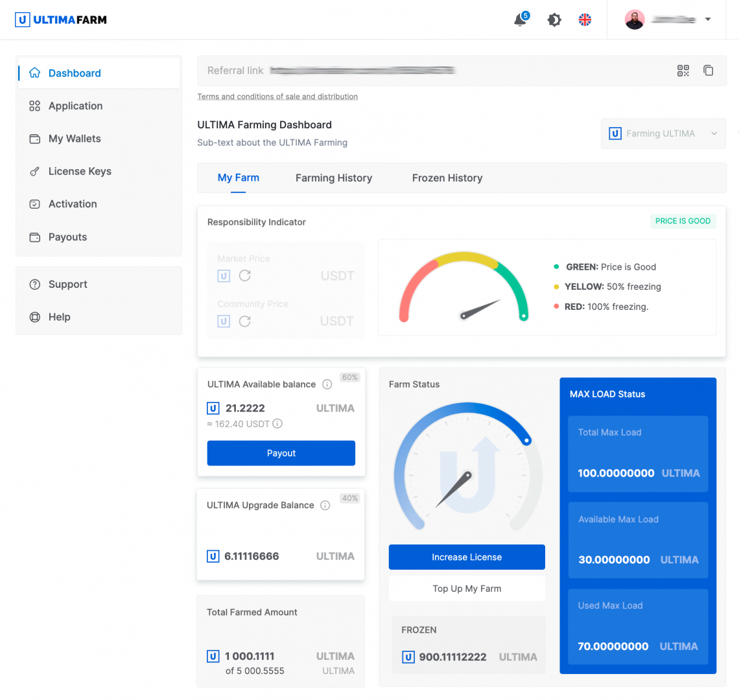Image resolution: width=739 pixels, height=700 pixels.
Task: Click the ULTIMAFARM logo
Action: click(61, 20)
